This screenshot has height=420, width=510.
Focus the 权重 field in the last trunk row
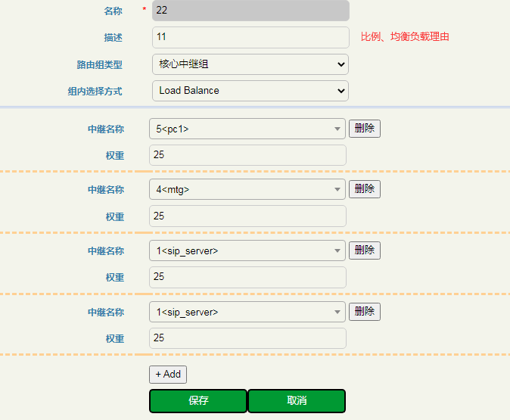247,338
